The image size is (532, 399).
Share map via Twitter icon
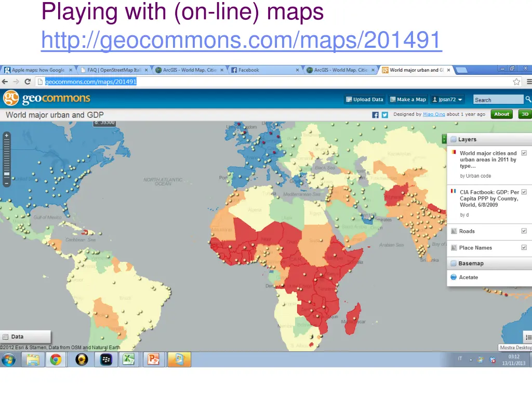pos(385,115)
